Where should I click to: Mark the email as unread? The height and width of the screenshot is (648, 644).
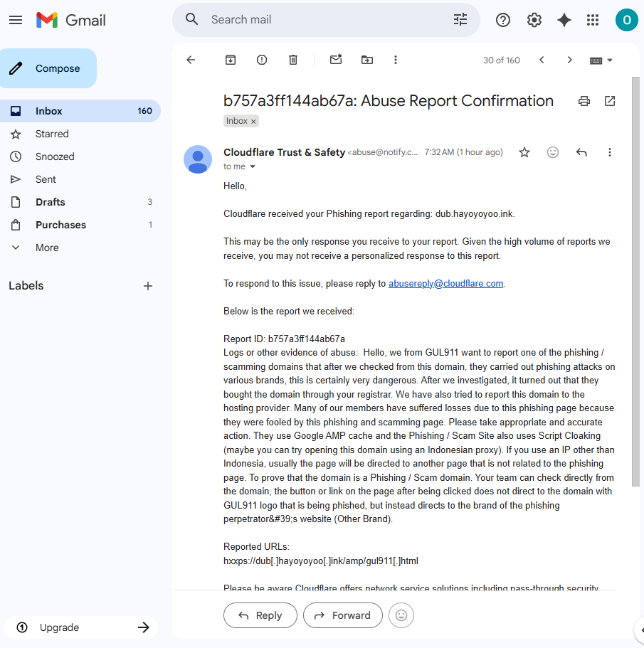point(336,60)
